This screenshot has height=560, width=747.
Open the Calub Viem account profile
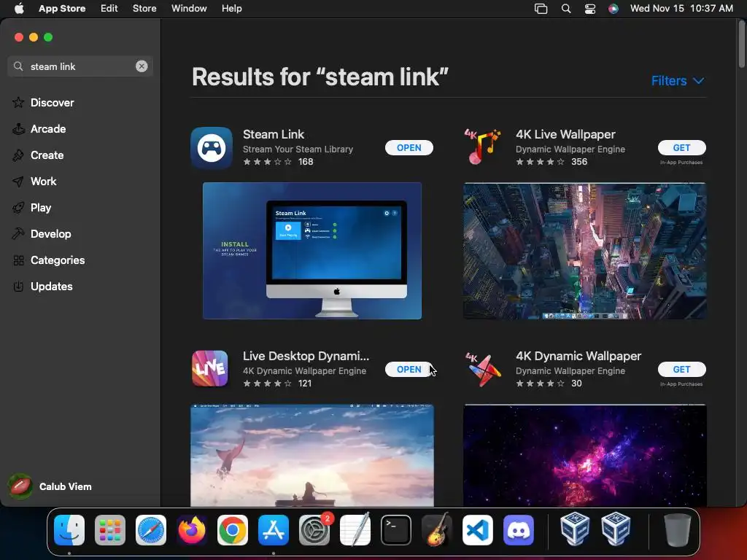[50, 486]
